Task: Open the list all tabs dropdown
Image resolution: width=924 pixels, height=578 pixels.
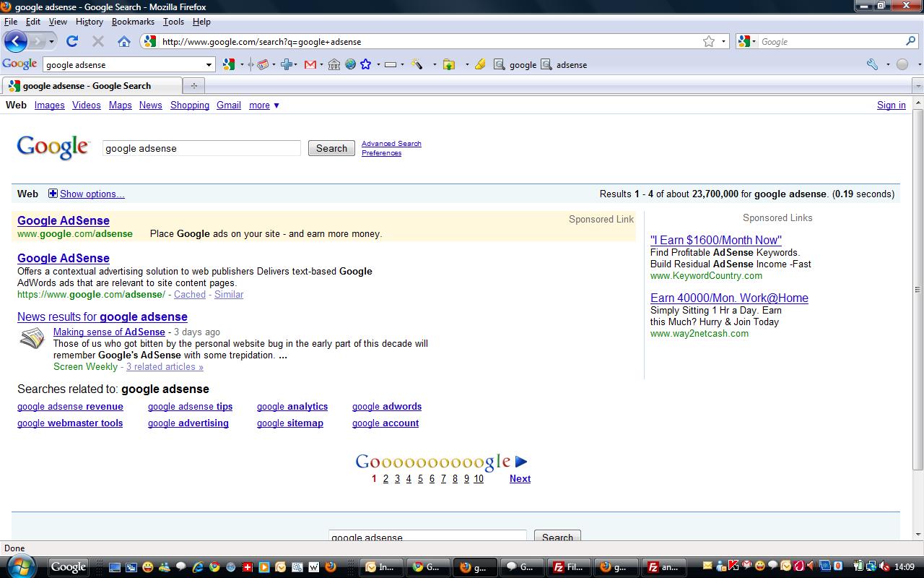Action: [x=918, y=85]
